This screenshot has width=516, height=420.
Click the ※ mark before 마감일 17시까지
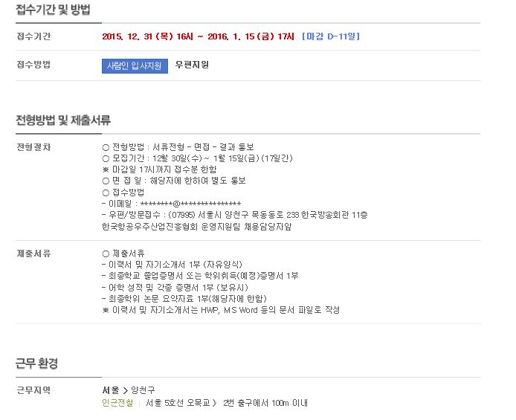point(106,169)
